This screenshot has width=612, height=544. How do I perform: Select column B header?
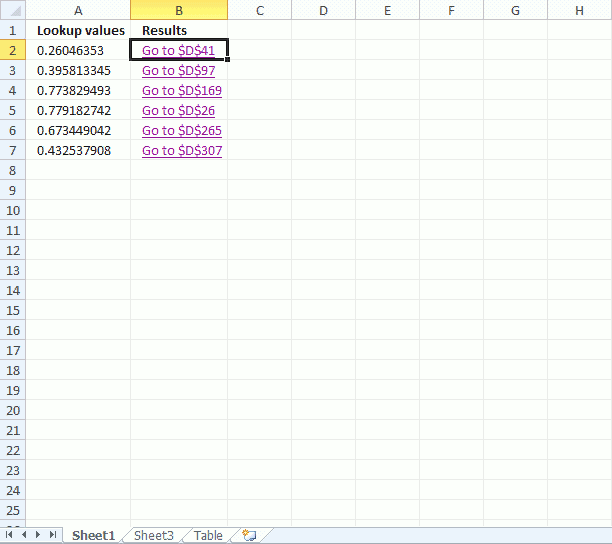click(179, 10)
